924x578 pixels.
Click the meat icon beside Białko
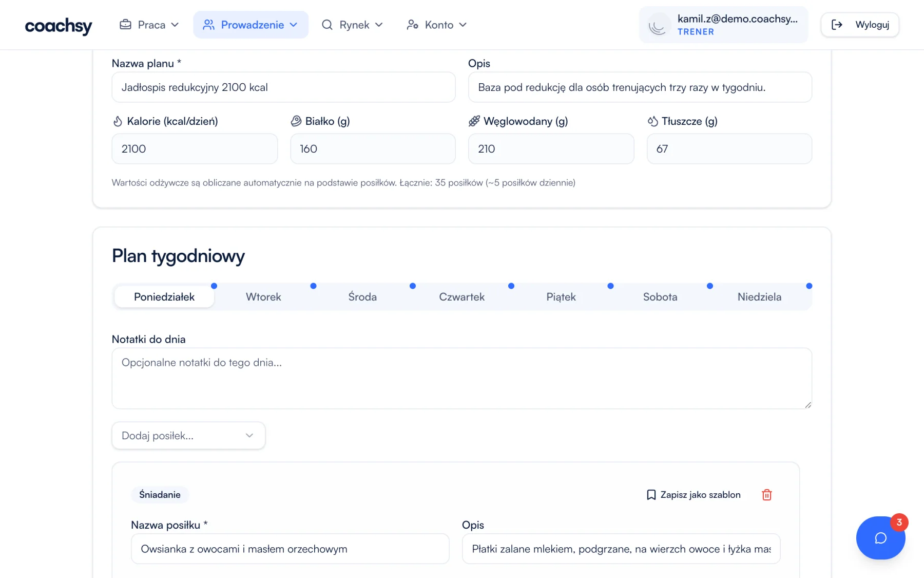pos(296,121)
